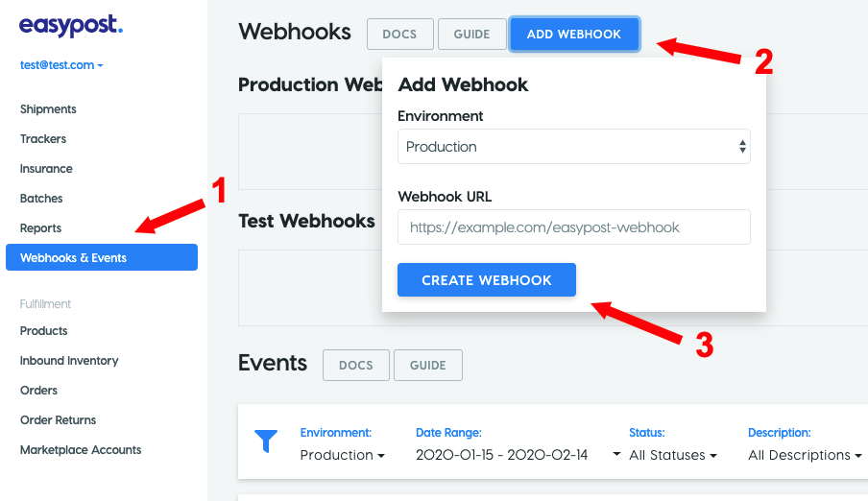Click the Create Webhook button
Image resolution: width=868 pixels, height=501 pixels.
[487, 280]
